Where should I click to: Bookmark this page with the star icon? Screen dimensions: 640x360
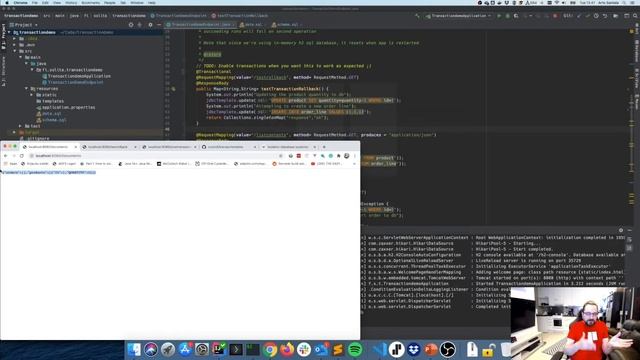coord(280,156)
